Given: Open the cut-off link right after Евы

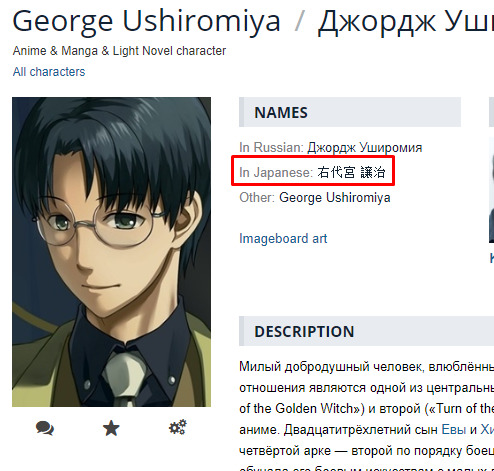Looking at the screenshot, I should pos(487,429).
